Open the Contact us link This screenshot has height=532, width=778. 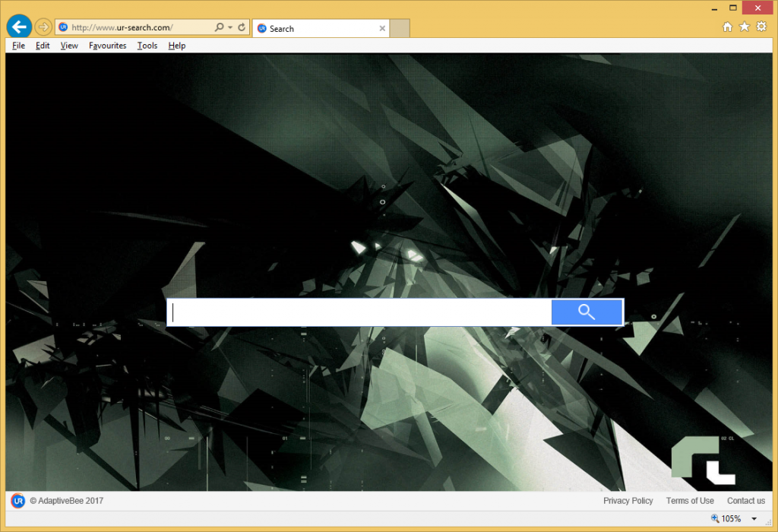click(x=746, y=502)
